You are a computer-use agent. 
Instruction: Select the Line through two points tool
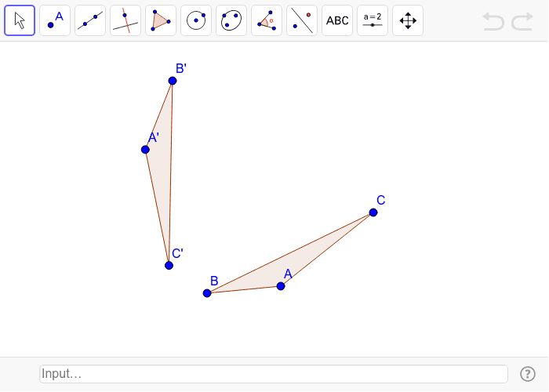click(x=90, y=20)
